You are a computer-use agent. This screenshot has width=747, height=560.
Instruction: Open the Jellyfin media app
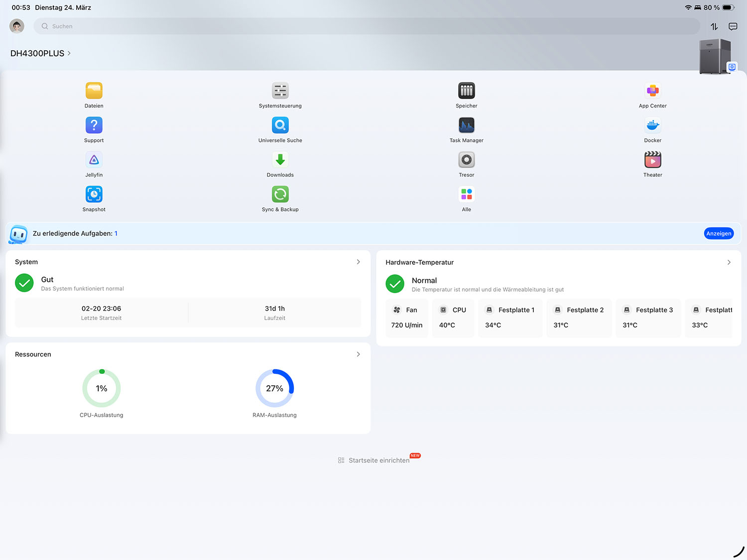[94, 160]
